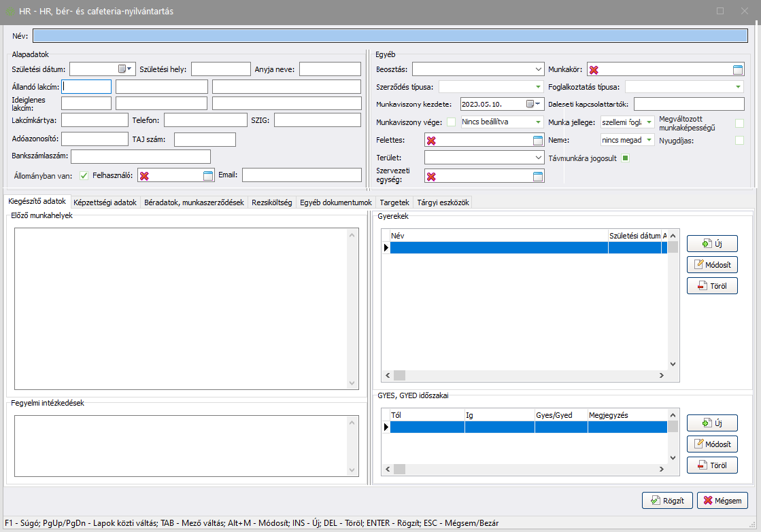Clear the Felettes field with red X
This screenshot has width=761, height=532.
coord(430,141)
